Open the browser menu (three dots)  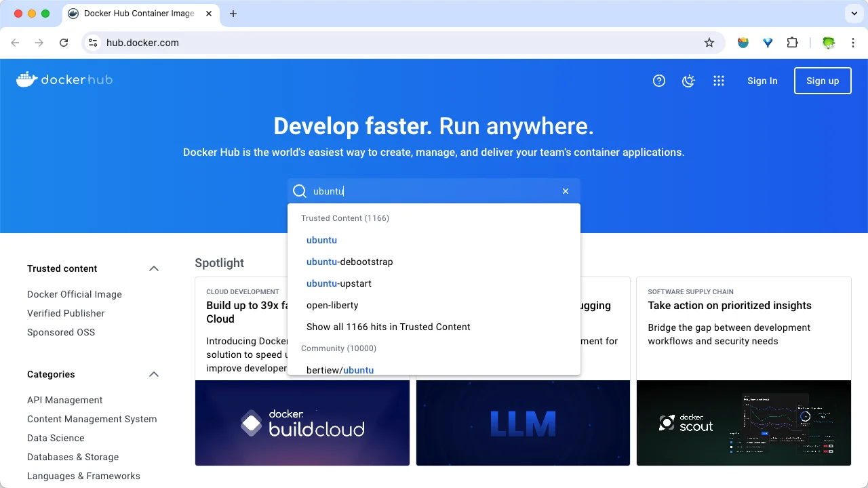(x=853, y=42)
